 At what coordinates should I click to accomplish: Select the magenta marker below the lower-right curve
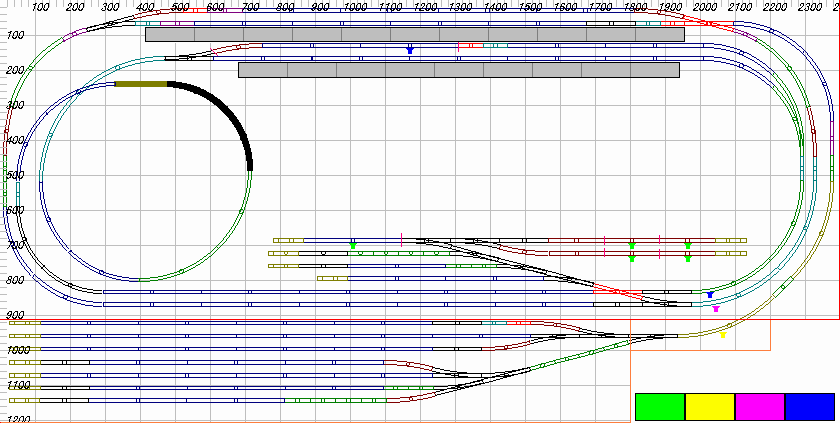pyautogui.click(x=716, y=309)
